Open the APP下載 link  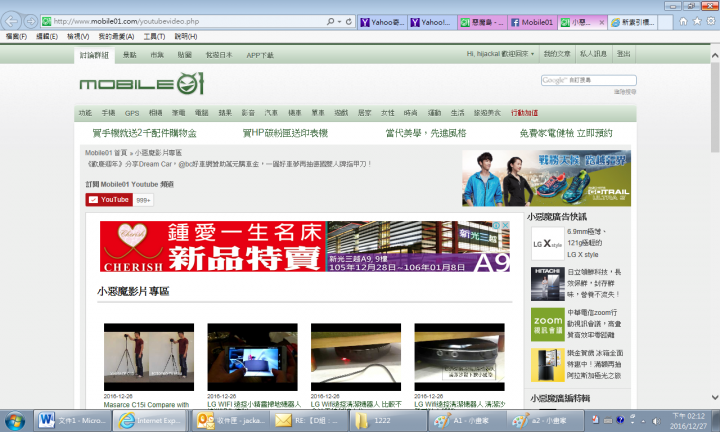(260, 55)
